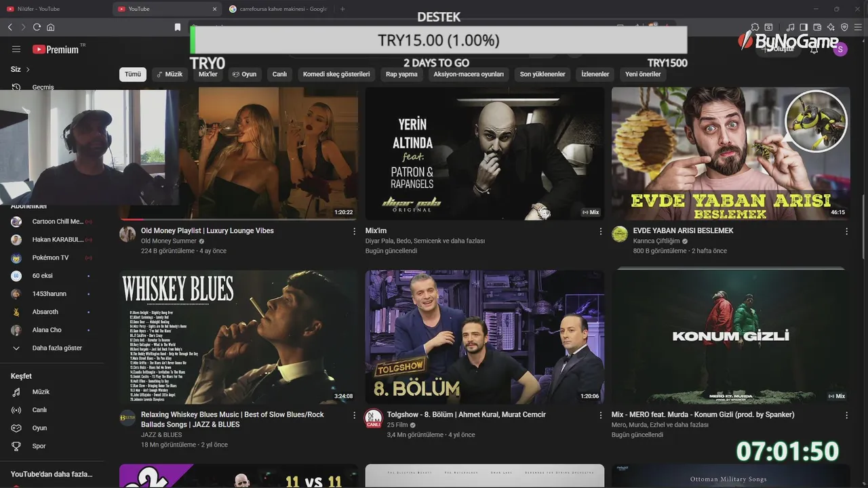Open the browser wallet icon

tap(817, 27)
